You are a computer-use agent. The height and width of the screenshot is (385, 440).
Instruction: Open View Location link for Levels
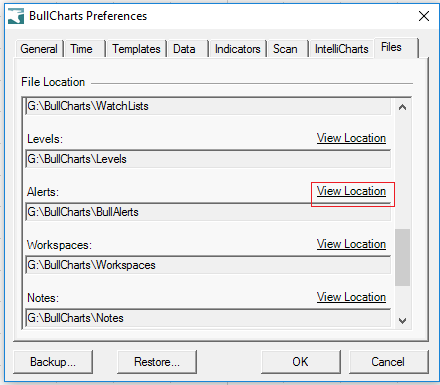pyautogui.click(x=351, y=138)
